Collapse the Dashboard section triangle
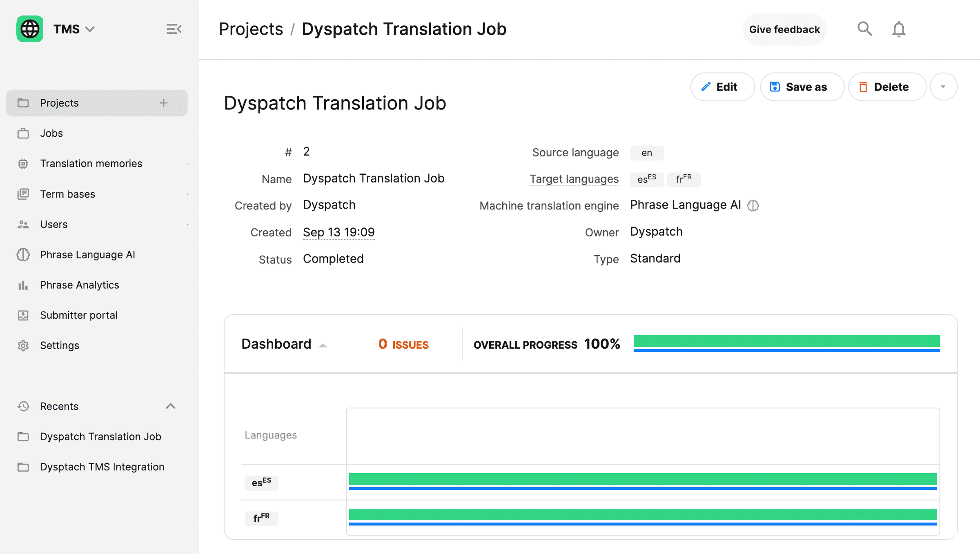 [x=323, y=345]
